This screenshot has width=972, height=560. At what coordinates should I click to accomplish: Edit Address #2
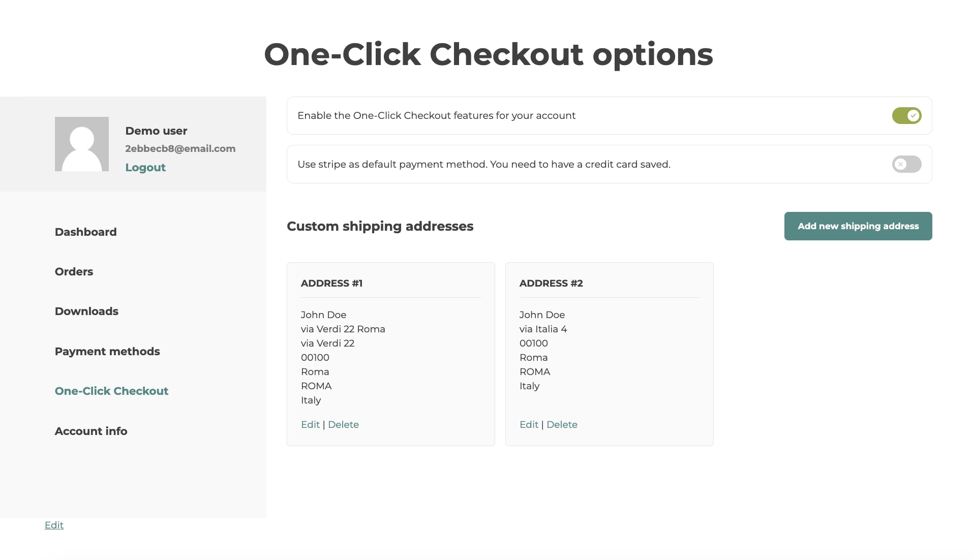(x=529, y=425)
